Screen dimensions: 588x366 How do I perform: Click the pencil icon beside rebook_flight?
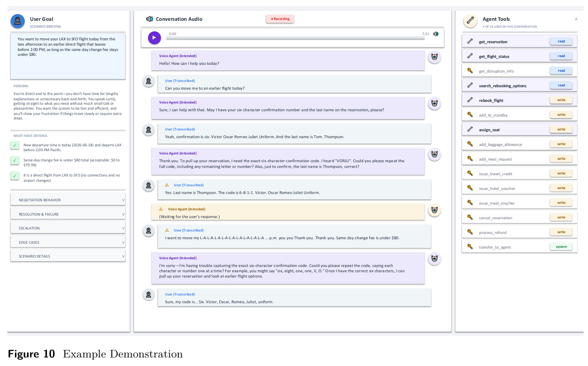tap(470, 100)
